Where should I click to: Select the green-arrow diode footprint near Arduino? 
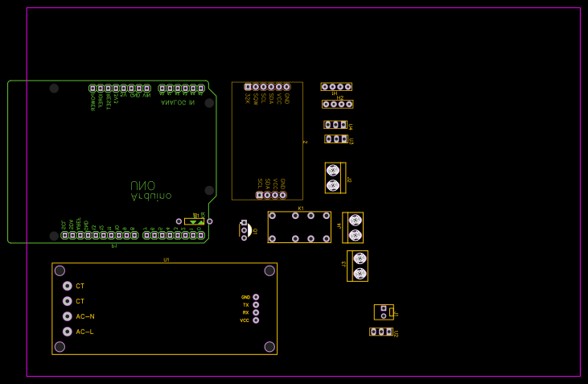194,221
